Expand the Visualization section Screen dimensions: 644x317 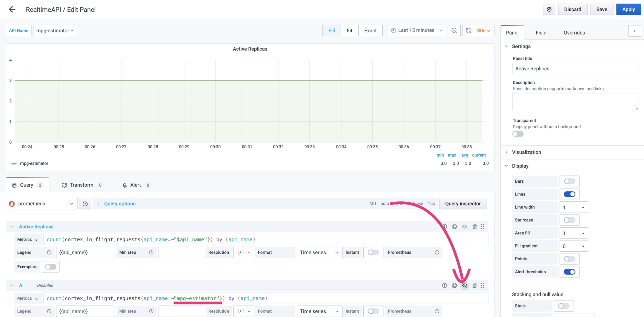[526, 152]
